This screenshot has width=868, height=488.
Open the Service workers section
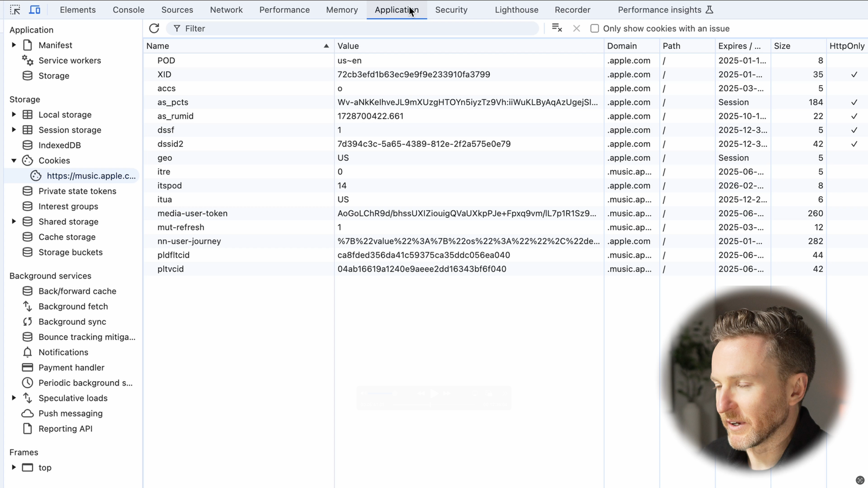[69, 60]
